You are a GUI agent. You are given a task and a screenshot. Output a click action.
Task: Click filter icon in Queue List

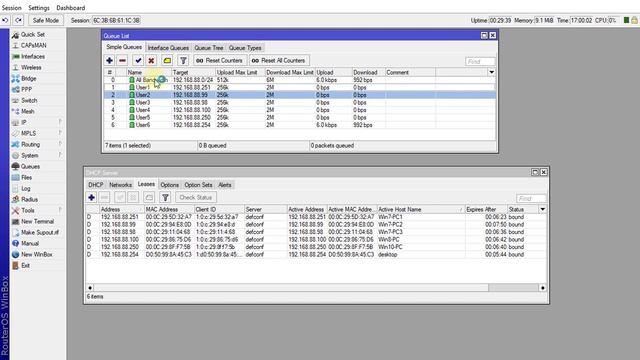click(x=183, y=60)
